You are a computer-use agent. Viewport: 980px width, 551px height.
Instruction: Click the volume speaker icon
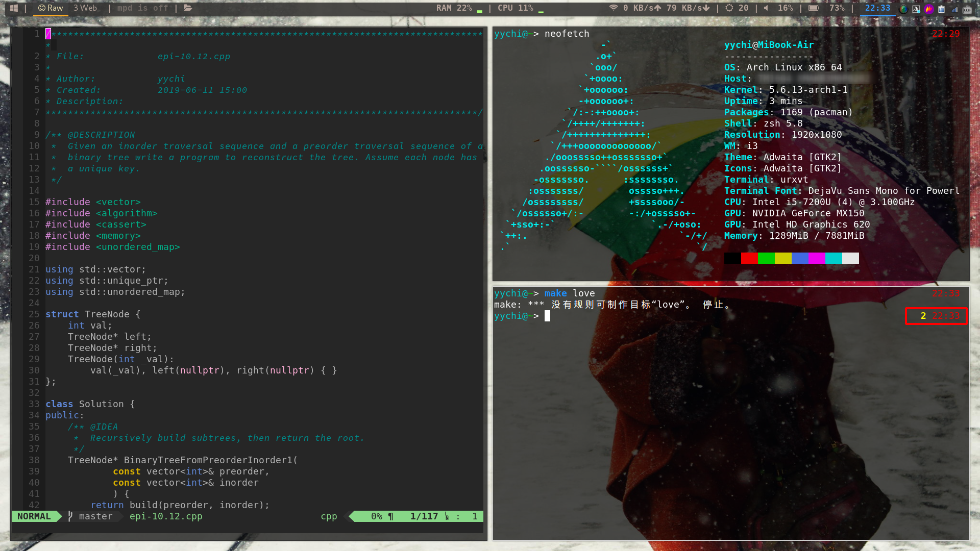766,8
